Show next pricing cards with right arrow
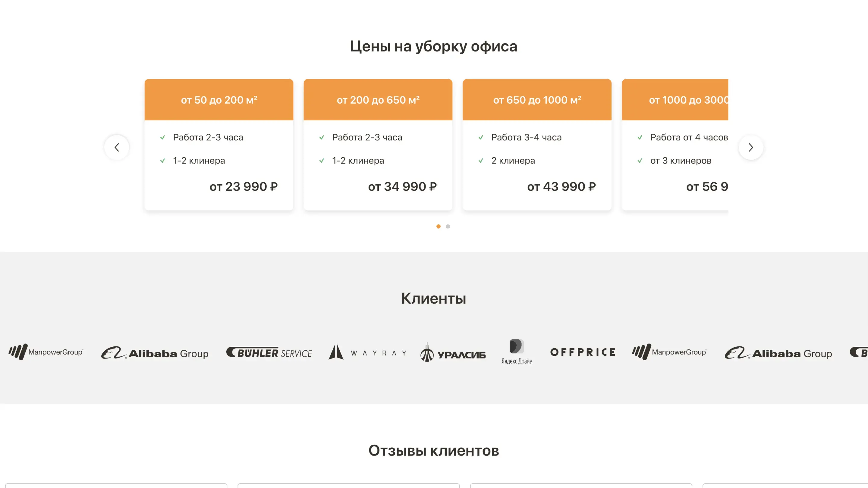 pyautogui.click(x=751, y=147)
